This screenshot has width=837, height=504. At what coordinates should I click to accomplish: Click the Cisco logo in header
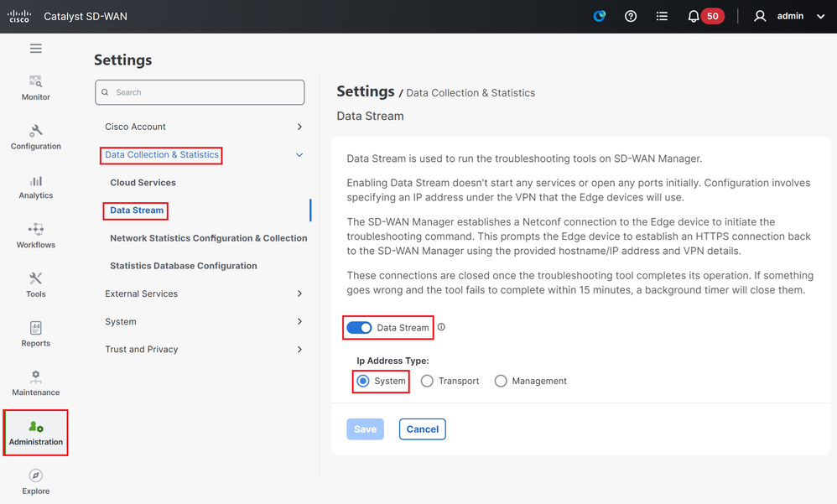(x=19, y=16)
